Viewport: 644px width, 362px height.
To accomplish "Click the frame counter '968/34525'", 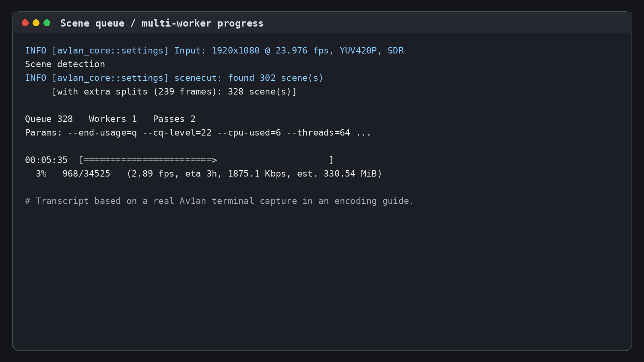I will point(86,174).
